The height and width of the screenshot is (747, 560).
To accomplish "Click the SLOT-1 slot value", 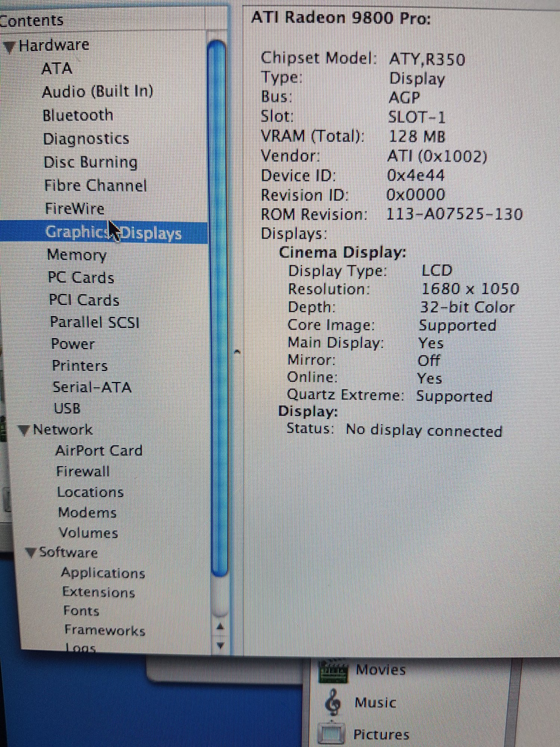I will point(417,117).
